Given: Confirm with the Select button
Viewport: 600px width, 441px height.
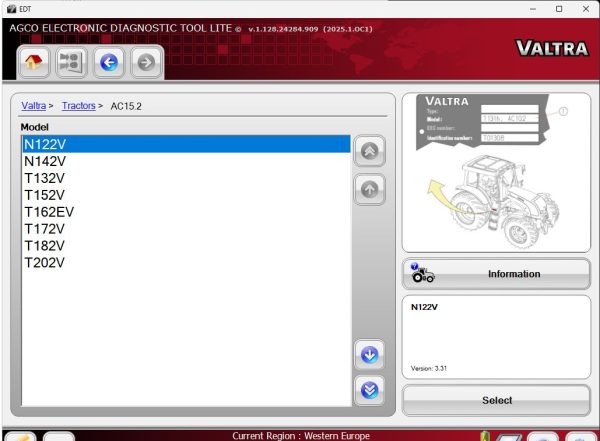Looking at the screenshot, I should [x=496, y=400].
